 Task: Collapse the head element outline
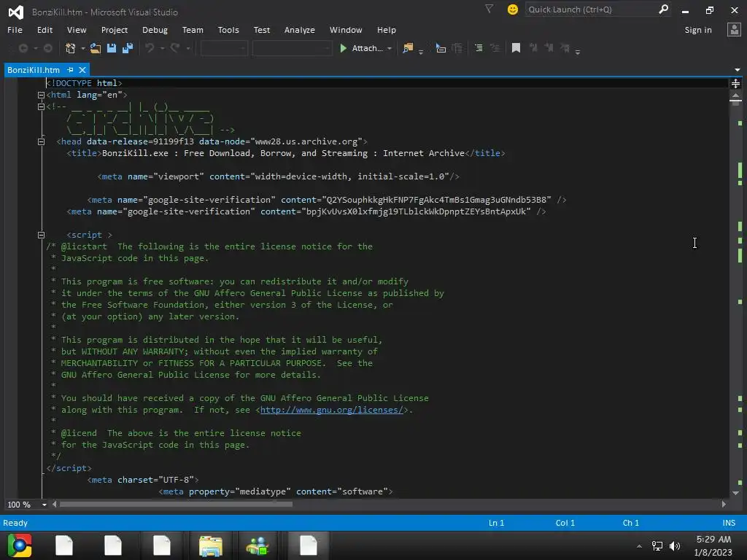click(x=41, y=141)
